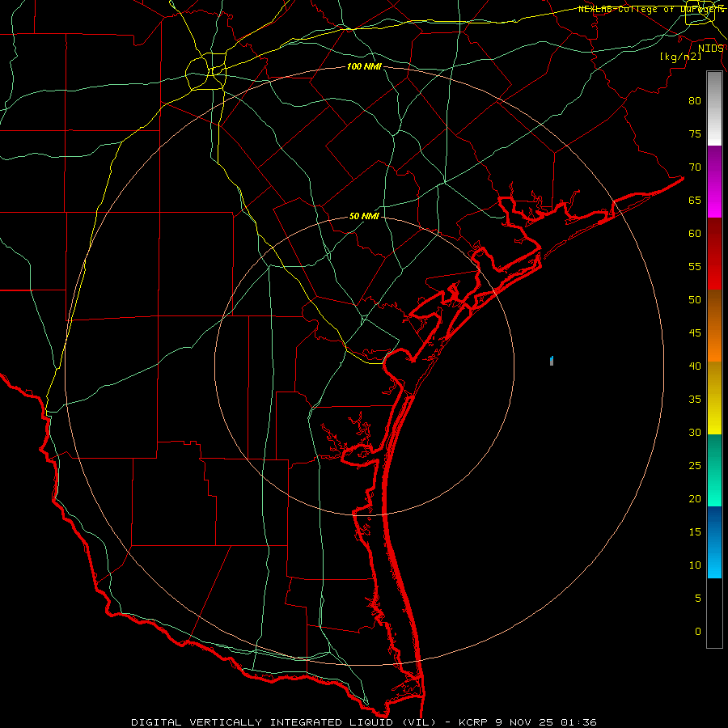Select the 65 value on the color scale
The height and width of the screenshot is (728, 728).
point(695,200)
